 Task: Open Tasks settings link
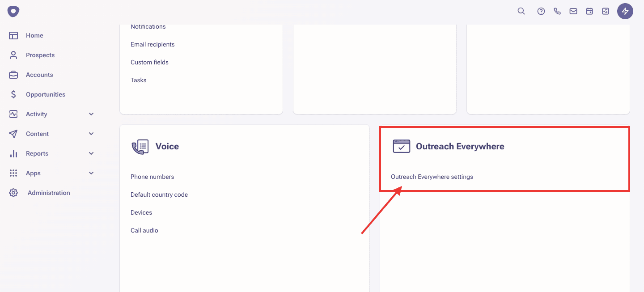(139, 80)
